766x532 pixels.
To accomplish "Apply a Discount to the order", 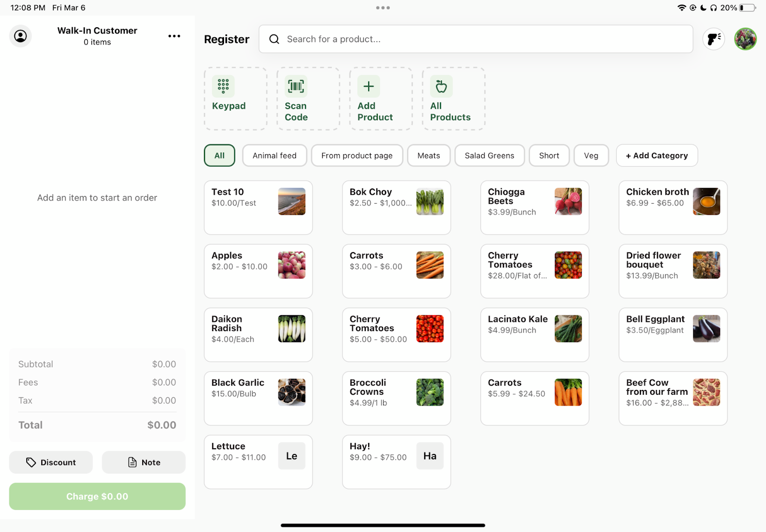I will click(51, 462).
